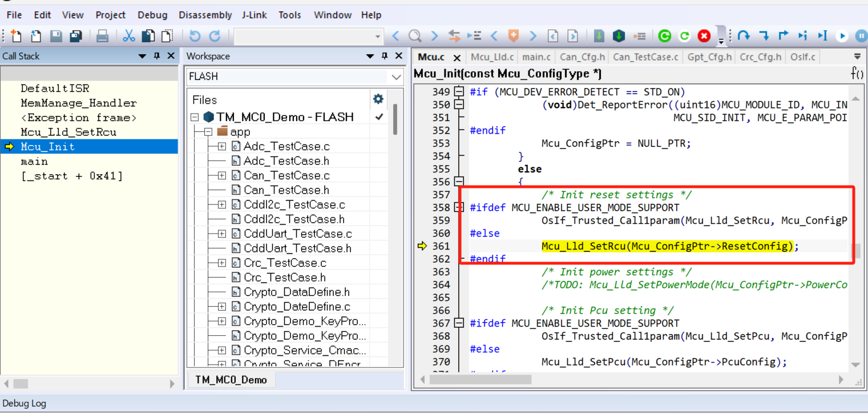This screenshot has width=868, height=414.
Task: Open the FLASH configuration dropdown
Action: pyautogui.click(x=397, y=77)
